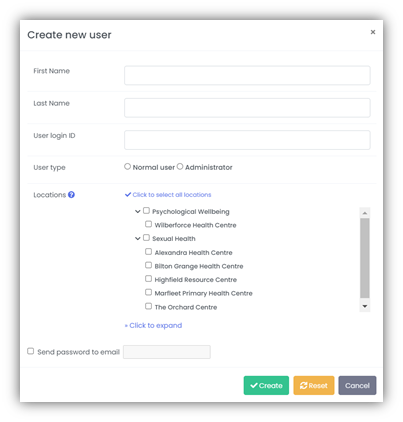Collapse the Sexual Health tree node
This screenshot has height=422, width=403.
pyautogui.click(x=137, y=239)
